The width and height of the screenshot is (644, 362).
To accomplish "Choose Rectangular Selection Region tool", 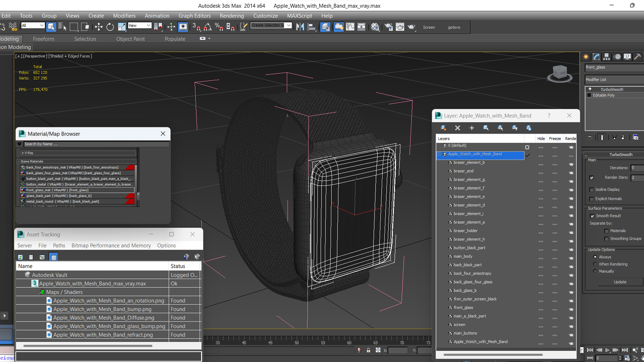I will [x=74, y=27].
